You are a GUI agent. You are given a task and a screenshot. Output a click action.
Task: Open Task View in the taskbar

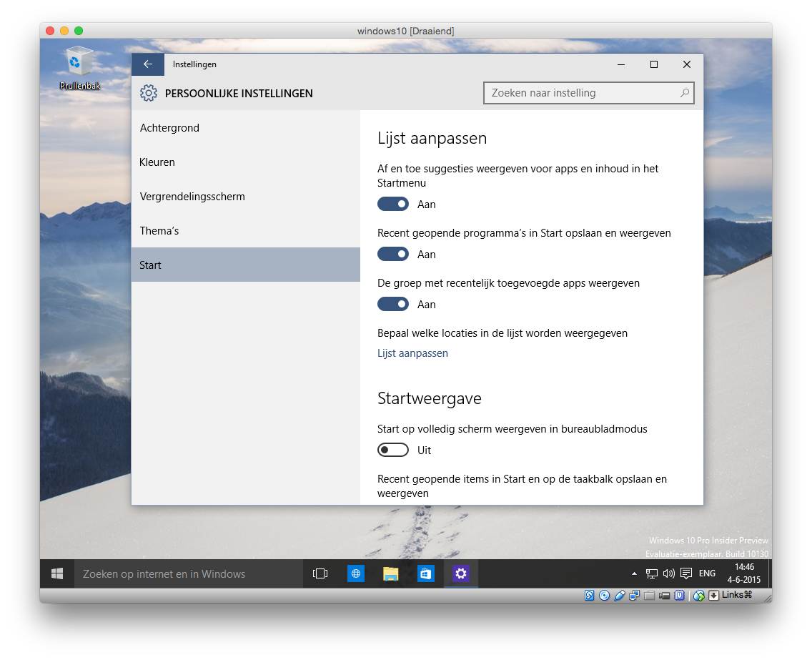pyautogui.click(x=320, y=573)
